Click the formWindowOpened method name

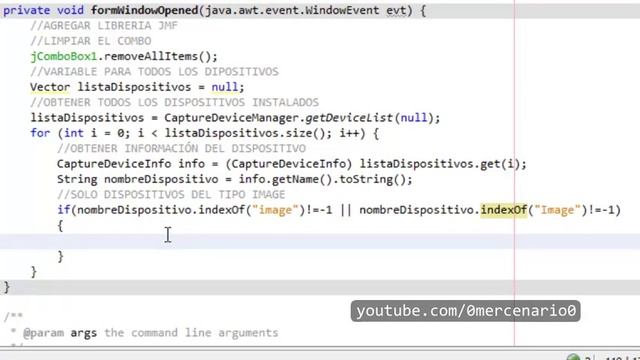[144, 10]
